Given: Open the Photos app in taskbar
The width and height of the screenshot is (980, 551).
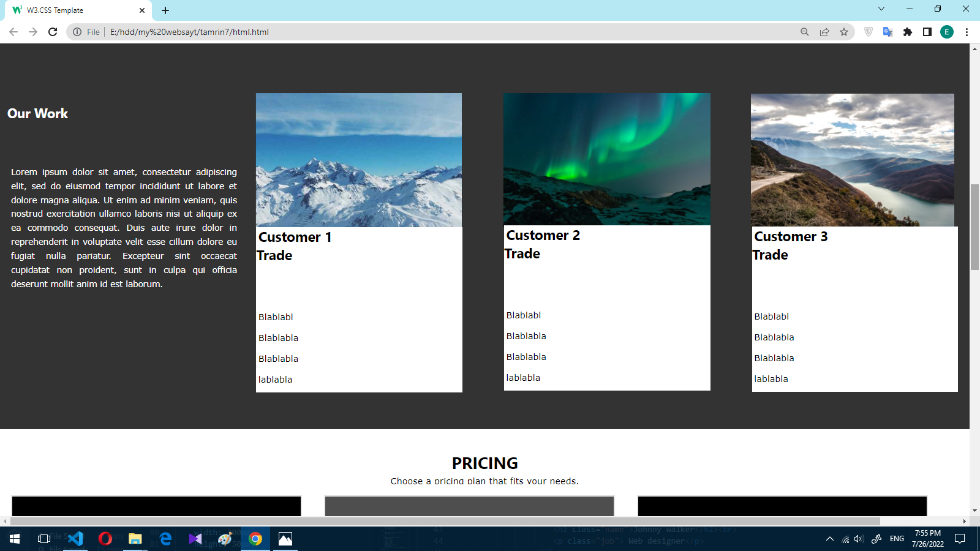Looking at the screenshot, I should [x=285, y=539].
